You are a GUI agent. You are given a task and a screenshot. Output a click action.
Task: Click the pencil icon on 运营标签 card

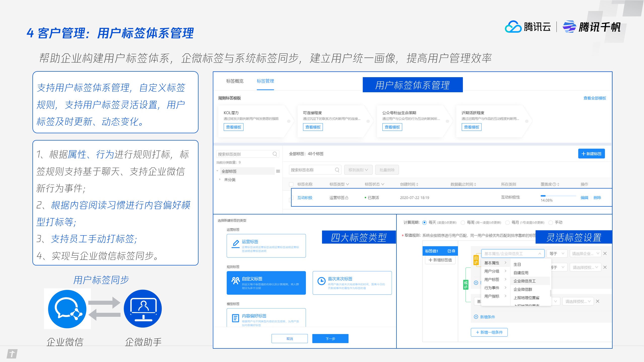click(x=235, y=244)
